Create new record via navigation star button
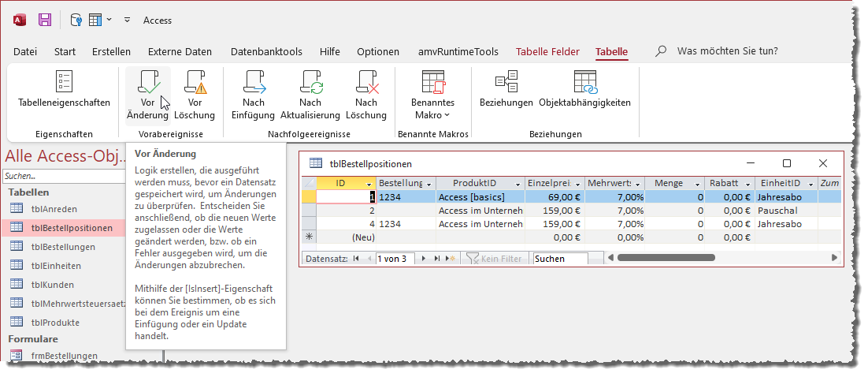The width and height of the screenshot is (868, 377). tap(451, 259)
